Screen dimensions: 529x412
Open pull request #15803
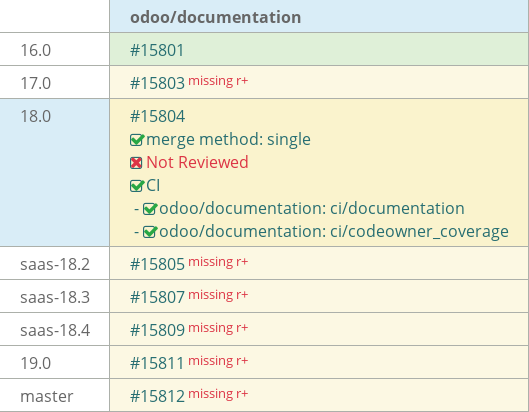click(x=157, y=83)
